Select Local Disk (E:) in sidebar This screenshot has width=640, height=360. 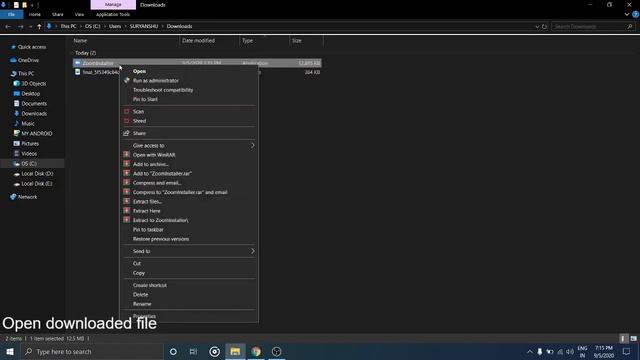[x=37, y=184]
